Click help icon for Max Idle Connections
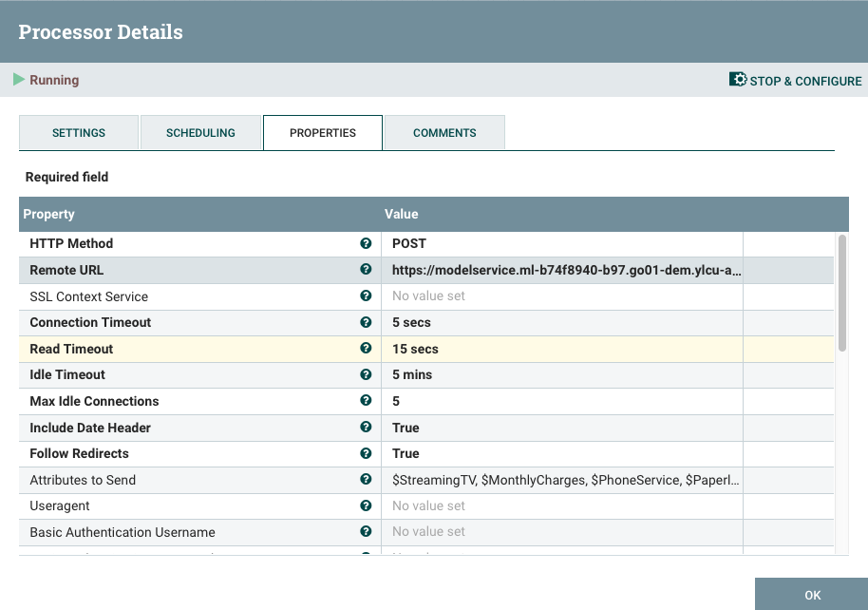868x610 pixels. tap(366, 401)
